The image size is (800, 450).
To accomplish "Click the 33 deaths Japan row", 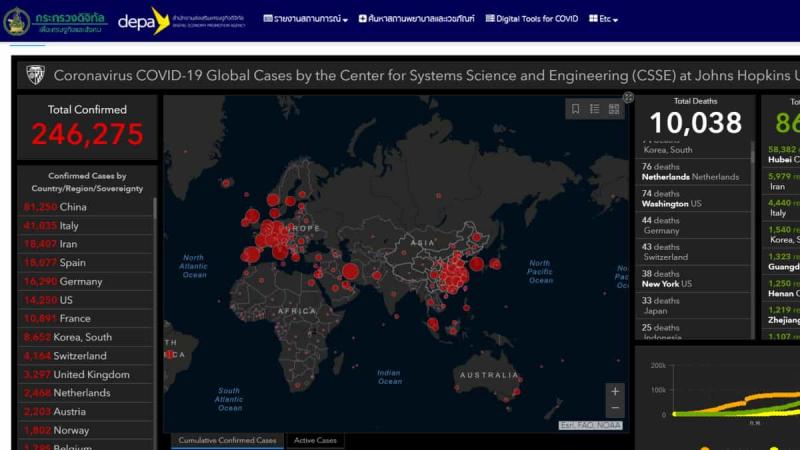I will click(693, 306).
